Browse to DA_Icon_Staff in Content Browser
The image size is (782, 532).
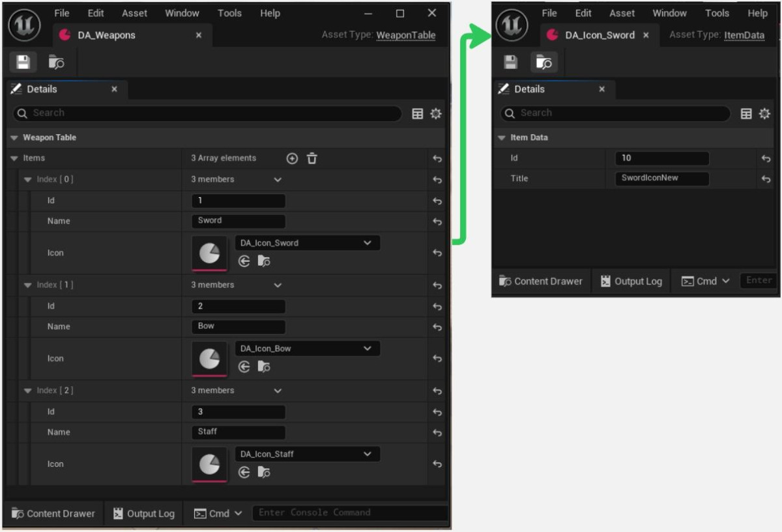click(x=264, y=472)
